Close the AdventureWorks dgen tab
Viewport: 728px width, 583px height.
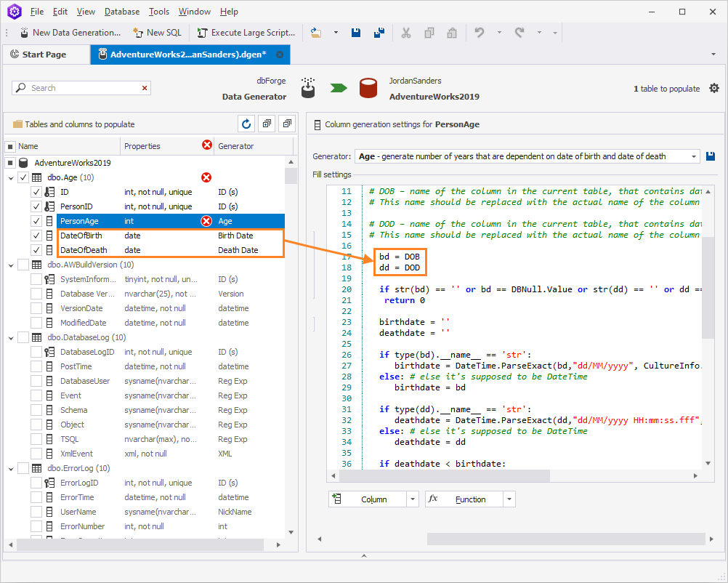click(x=280, y=55)
